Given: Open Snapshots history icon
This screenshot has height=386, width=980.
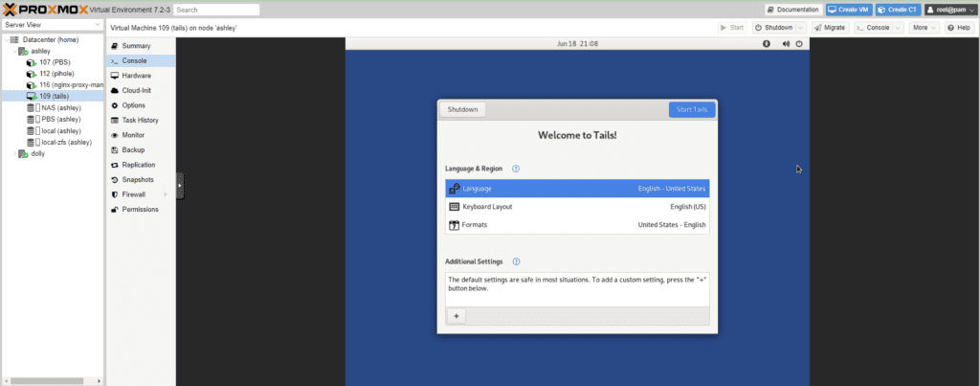Looking at the screenshot, I should (x=115, y=179).
